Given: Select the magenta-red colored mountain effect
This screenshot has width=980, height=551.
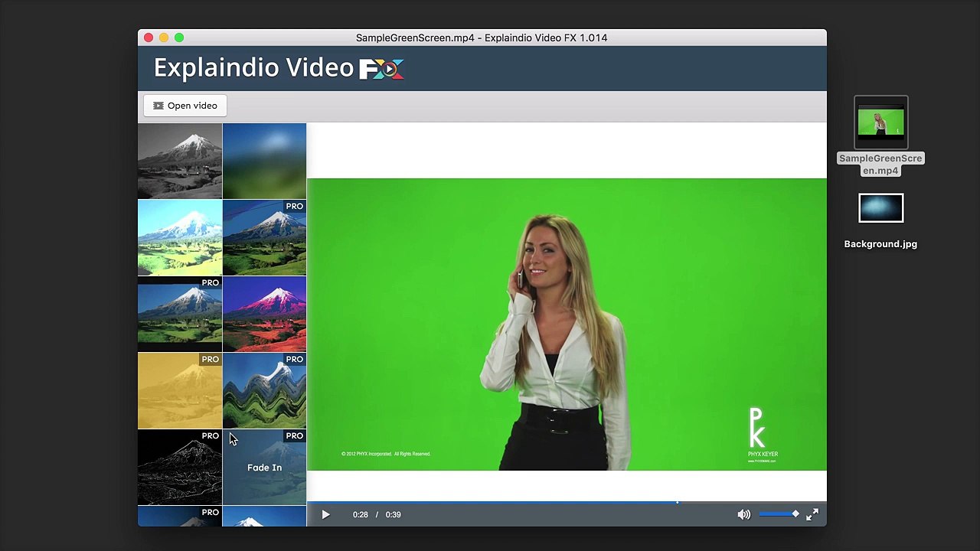Looking at the screenshot, I should [264, 314].
